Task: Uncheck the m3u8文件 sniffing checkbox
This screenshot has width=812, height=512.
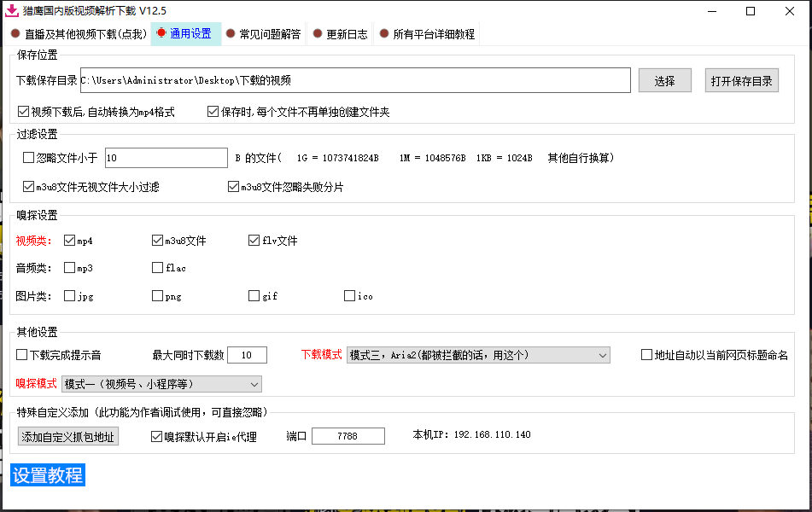Action: pyautogui.click(x=157, y=241)
